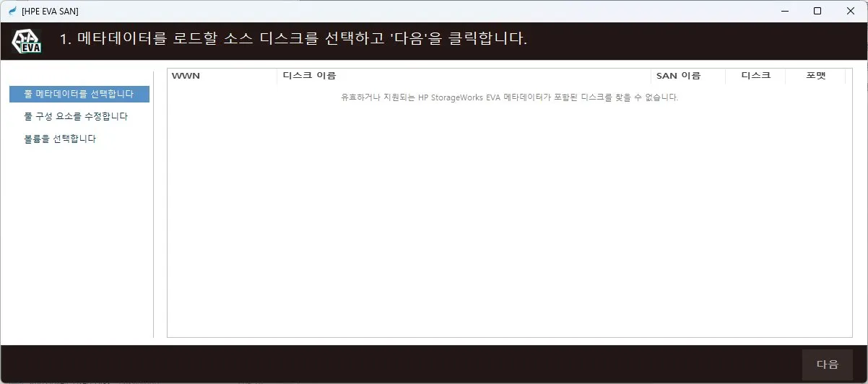Click the '다음' button
The width and height of the screenshot is (868, 384).
point(828,365)
